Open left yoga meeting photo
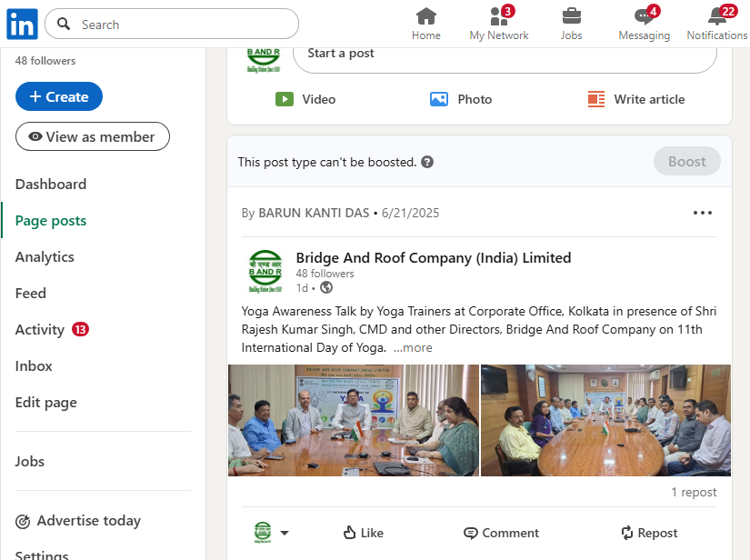Screen dimensions: 750x560 tap(354, 420)
